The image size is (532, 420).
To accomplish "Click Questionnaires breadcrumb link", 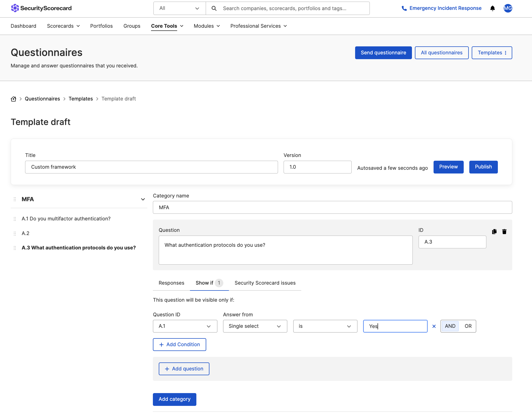I will [x=42, y=99].
